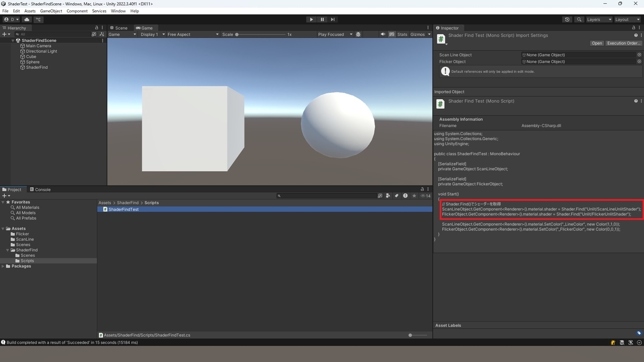Toggle audio mute in the Game view
The width and height of the screenshot is (644, 362).
tap(383, 34)
